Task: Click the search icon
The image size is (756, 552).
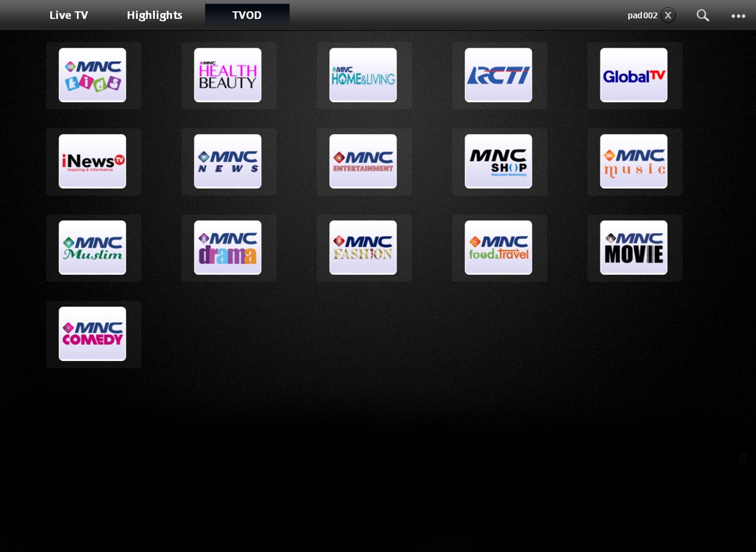Action: (x=702, y=15)
